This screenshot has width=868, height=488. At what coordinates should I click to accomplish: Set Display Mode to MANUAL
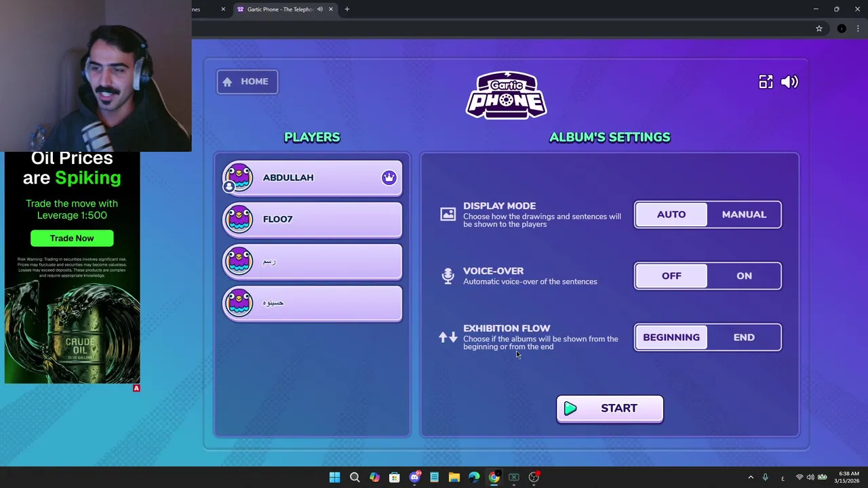(744, 214)
